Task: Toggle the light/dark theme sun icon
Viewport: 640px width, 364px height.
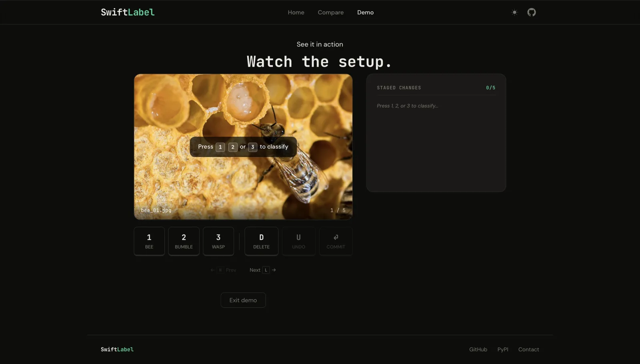Action: coord(514,12)
